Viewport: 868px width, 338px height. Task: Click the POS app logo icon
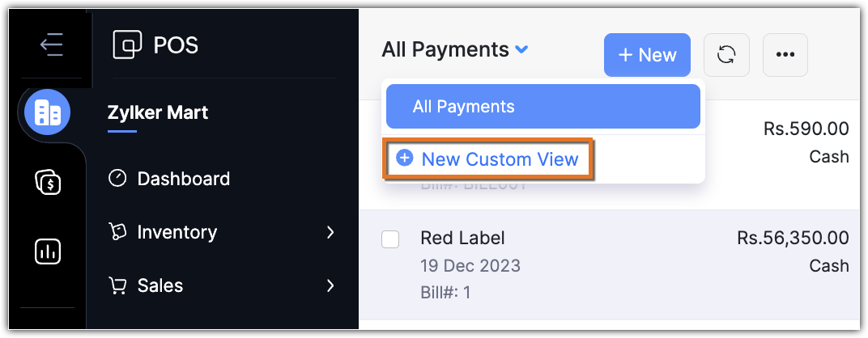point(128,44)
